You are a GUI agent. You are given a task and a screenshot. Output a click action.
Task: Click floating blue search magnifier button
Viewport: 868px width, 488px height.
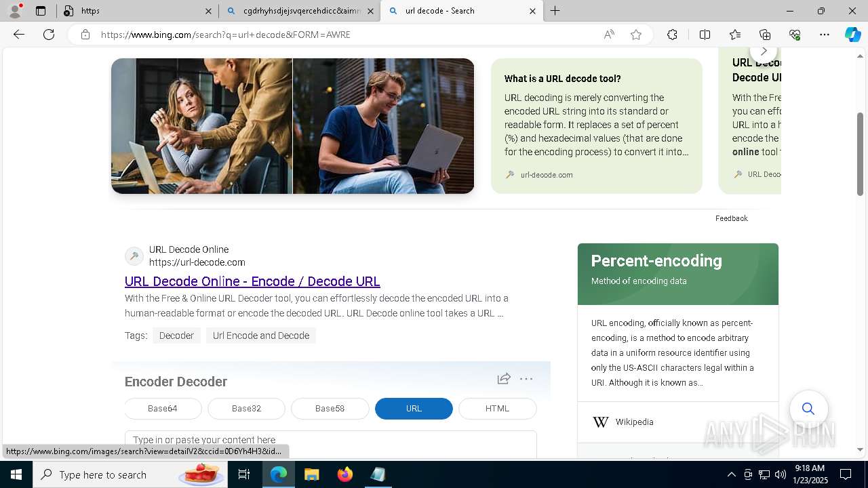(x=808, y=409)
